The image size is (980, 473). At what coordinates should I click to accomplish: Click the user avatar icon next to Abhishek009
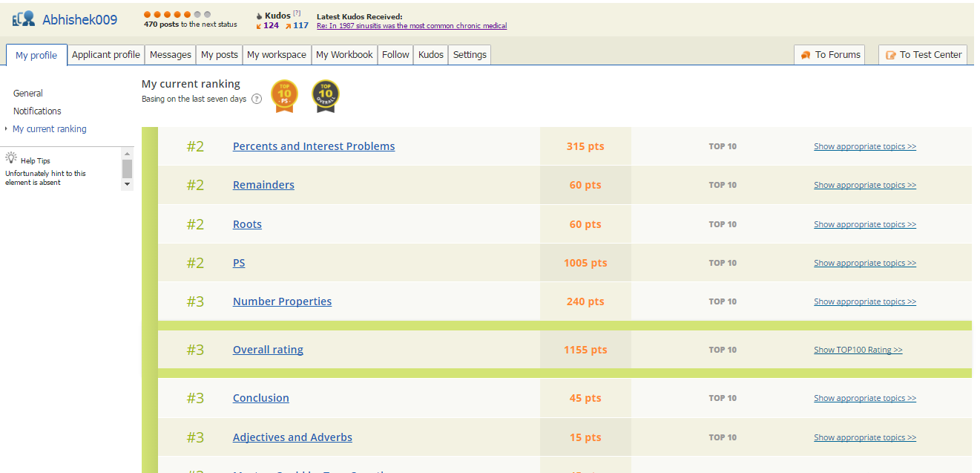pos(24,19)
